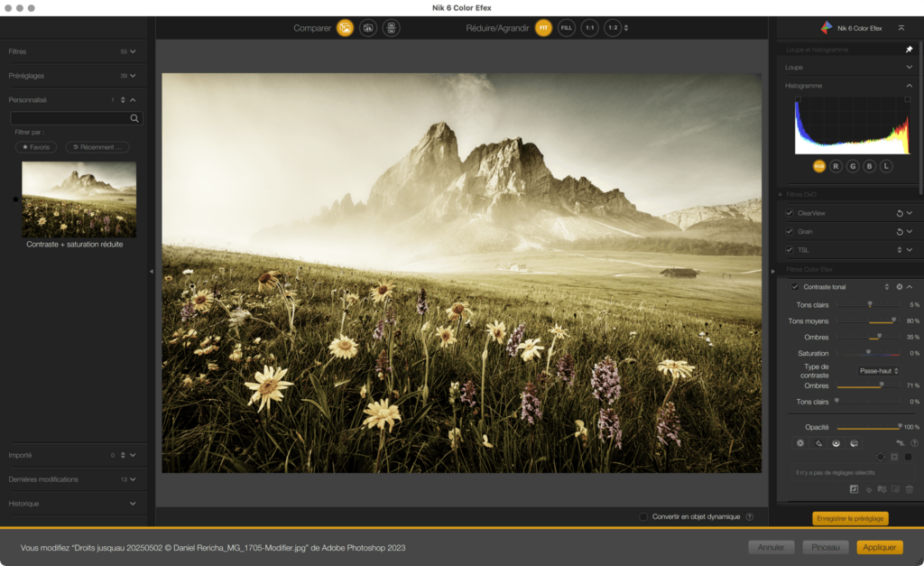The height and width of the screenshot is (566, 924).
Task: Expand the ClearView filter settings
Action: 910,213
